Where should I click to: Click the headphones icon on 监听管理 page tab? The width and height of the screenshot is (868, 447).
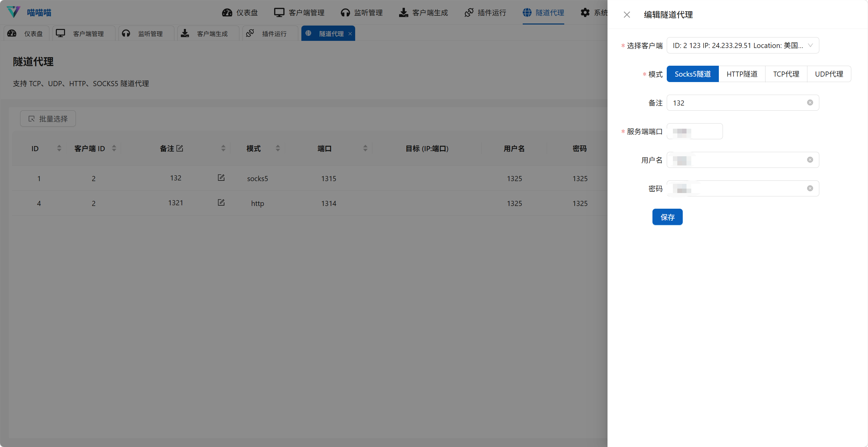(126, 33)
